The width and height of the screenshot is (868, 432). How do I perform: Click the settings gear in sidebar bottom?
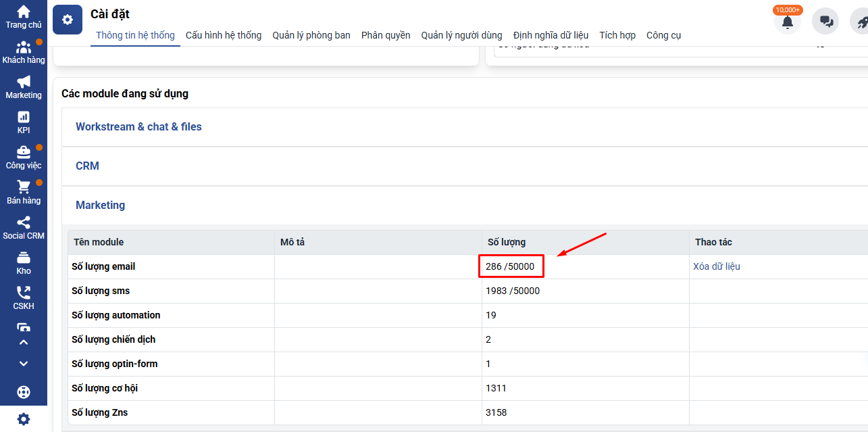click(x=24, y=418)
